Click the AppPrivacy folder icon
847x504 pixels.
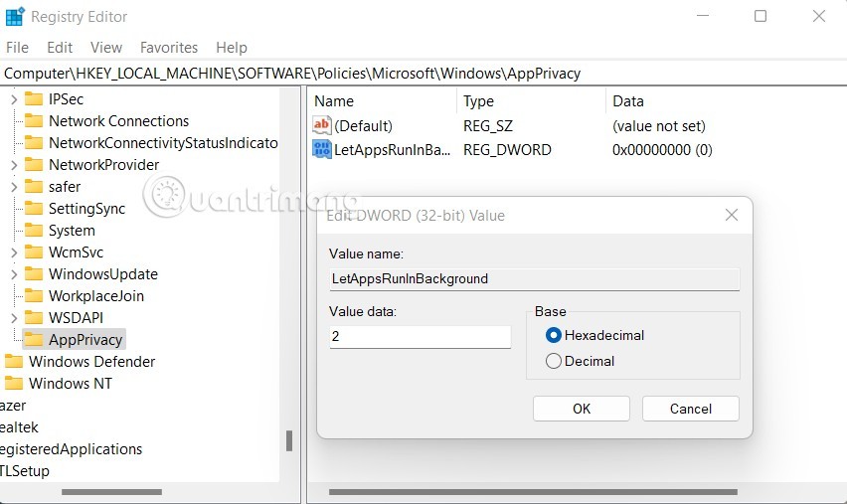click(x=34, y=340)
